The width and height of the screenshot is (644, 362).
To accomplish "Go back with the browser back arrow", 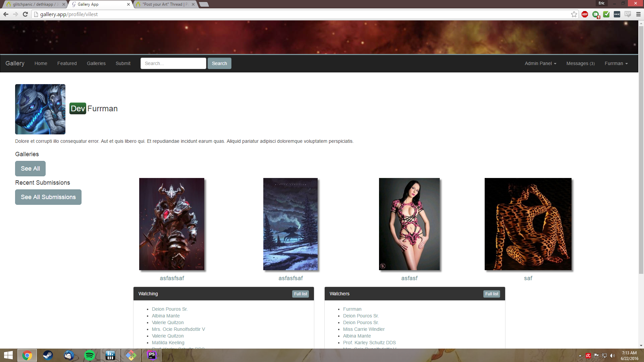I will point(6,14).
